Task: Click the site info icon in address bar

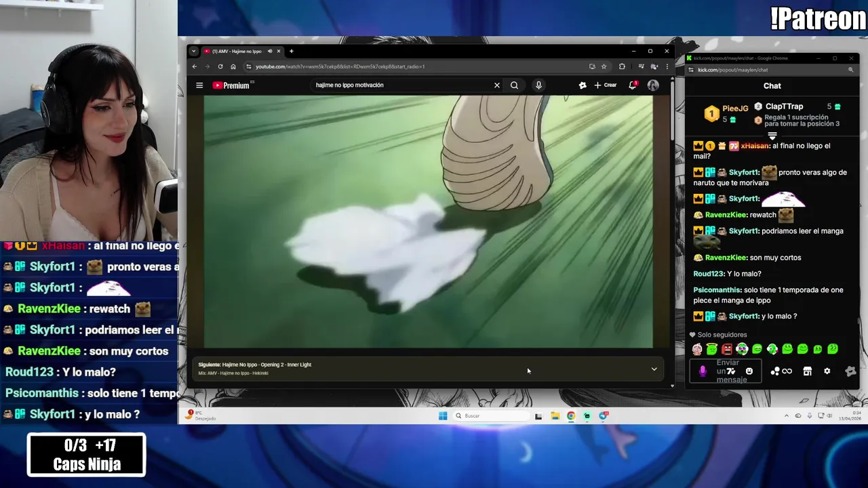Action: (249, 66)
